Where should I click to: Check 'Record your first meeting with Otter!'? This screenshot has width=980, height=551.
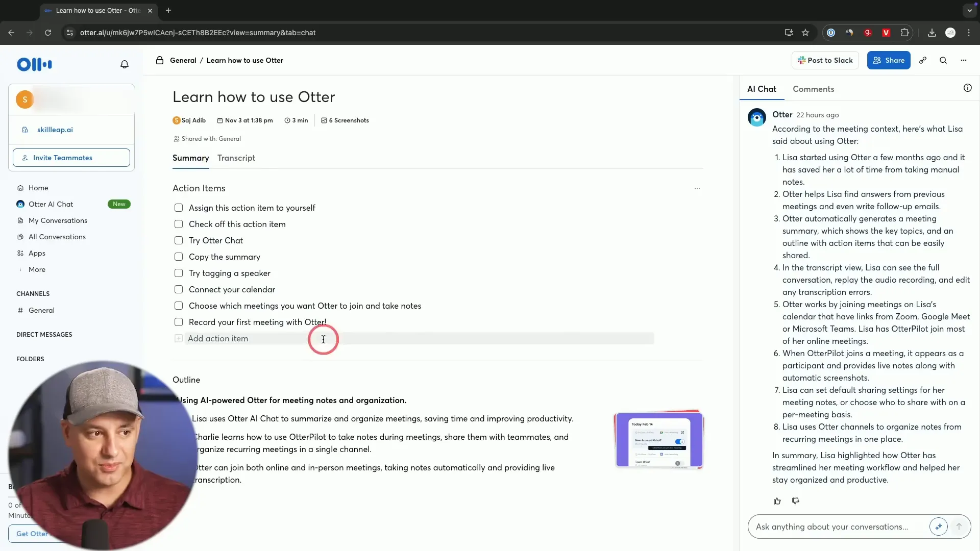(179, 322)
